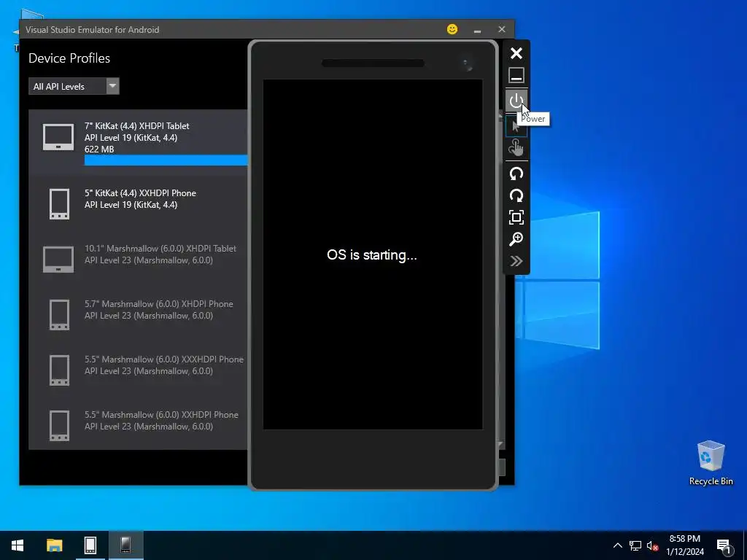The width and height of the screenshot is (747, 560).
Task: Click the fit to screen icon
Action: 516,217
